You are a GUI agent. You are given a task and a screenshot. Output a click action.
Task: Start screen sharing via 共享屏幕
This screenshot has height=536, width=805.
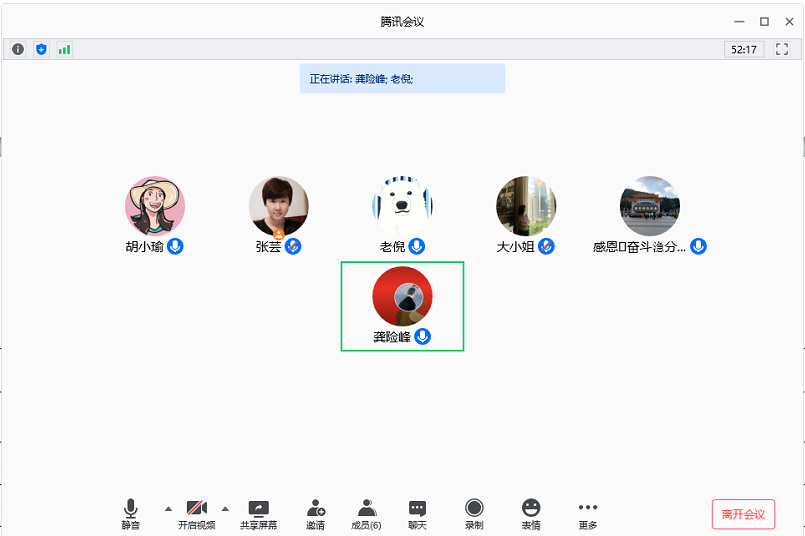tap(259, 514)
